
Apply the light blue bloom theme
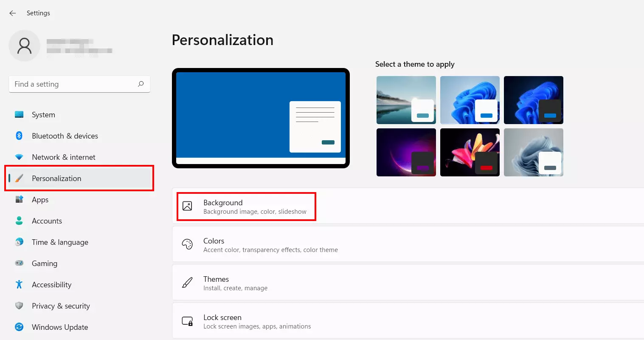click(470, 100)
